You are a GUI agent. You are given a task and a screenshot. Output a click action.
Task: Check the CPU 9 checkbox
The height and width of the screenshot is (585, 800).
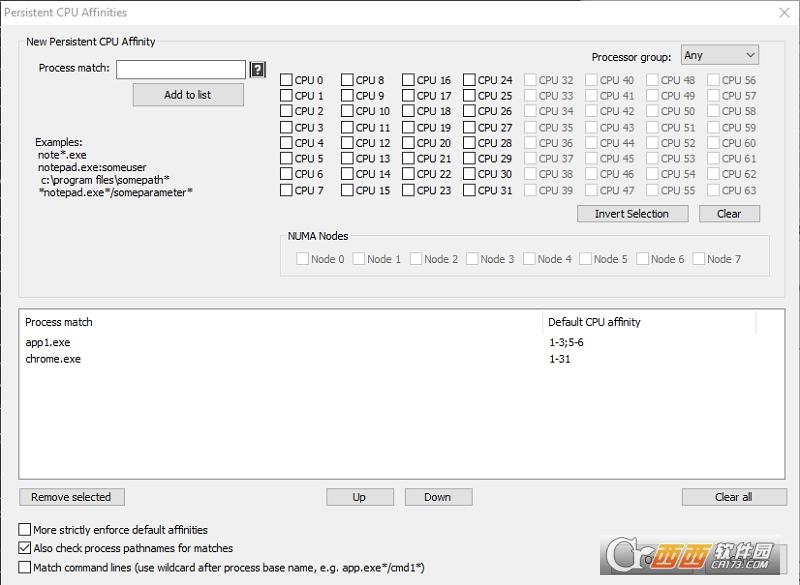tap(347, 95)
